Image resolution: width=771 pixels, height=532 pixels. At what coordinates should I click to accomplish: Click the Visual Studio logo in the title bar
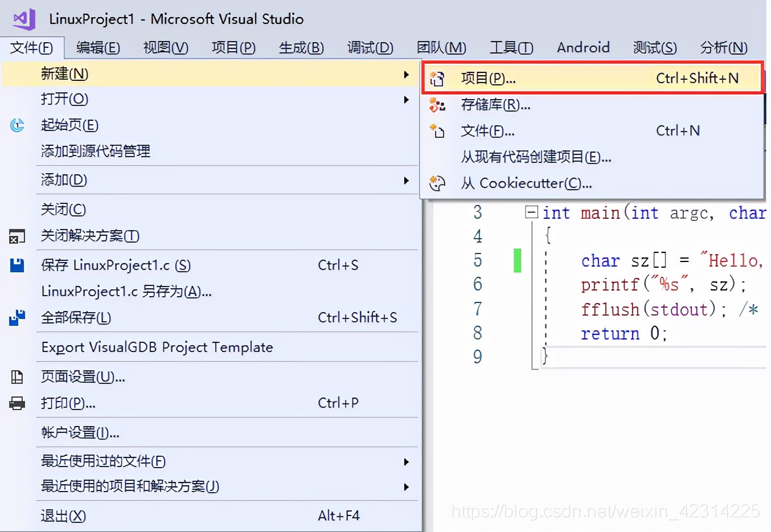click(22, 19)
